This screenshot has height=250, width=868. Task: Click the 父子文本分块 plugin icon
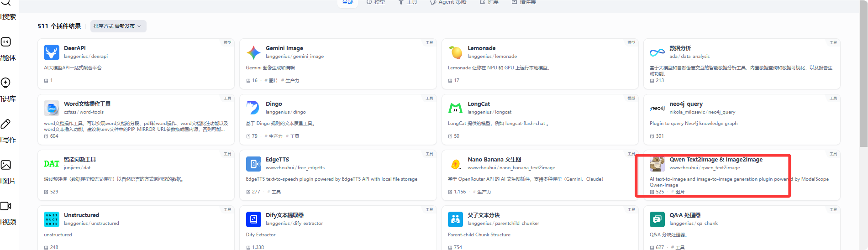click(455, 219)
